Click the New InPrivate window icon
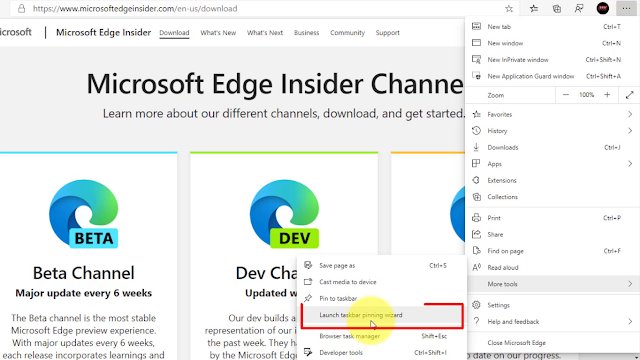The image size is (640, 360). click(476, 60)
